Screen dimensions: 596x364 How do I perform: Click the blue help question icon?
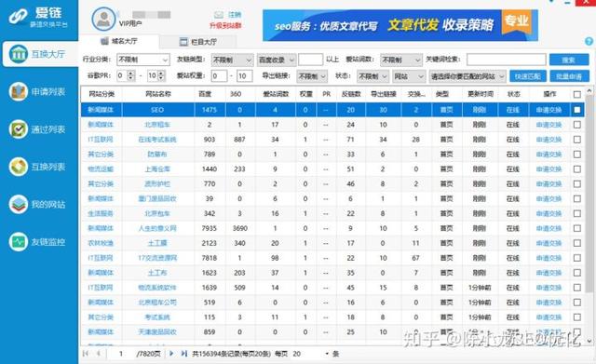589,41
